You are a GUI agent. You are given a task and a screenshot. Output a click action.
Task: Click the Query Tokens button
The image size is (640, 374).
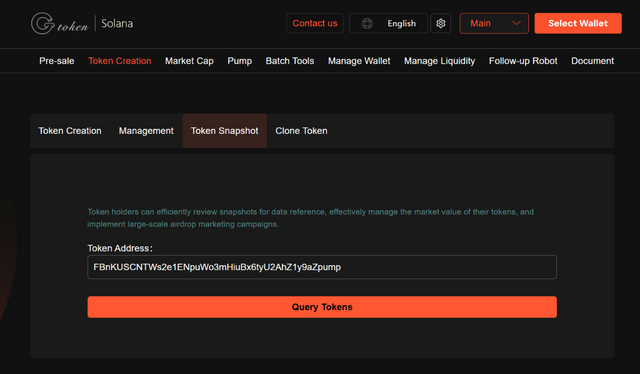(x=322, y=307)
